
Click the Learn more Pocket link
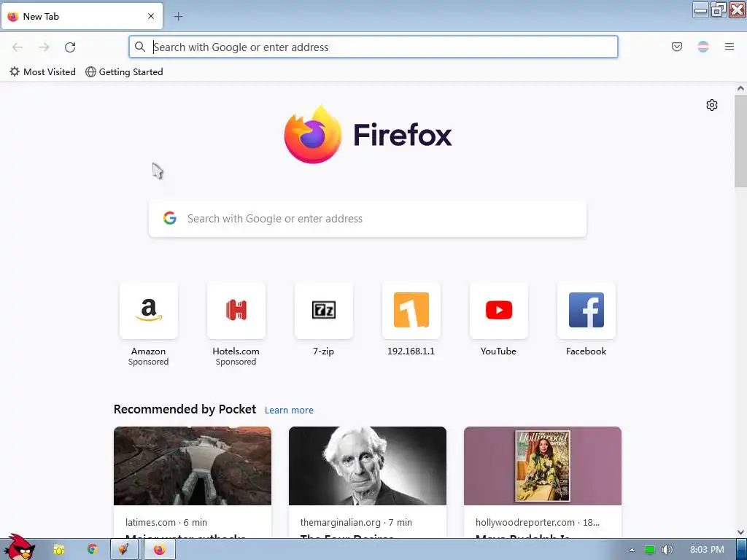coord(289,410)
